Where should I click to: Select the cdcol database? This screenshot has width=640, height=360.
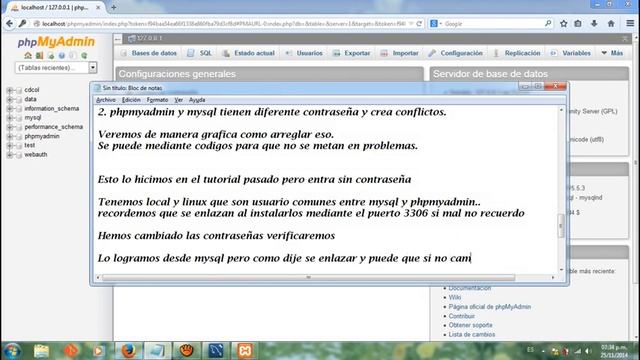(32, 90)
